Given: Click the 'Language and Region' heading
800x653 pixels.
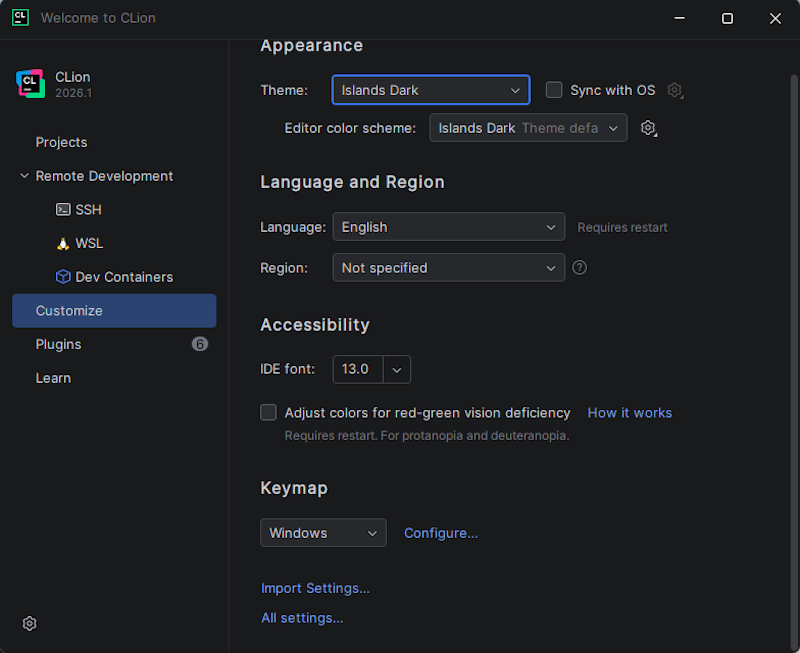Looking at the screenshot, I should [352, 182].
